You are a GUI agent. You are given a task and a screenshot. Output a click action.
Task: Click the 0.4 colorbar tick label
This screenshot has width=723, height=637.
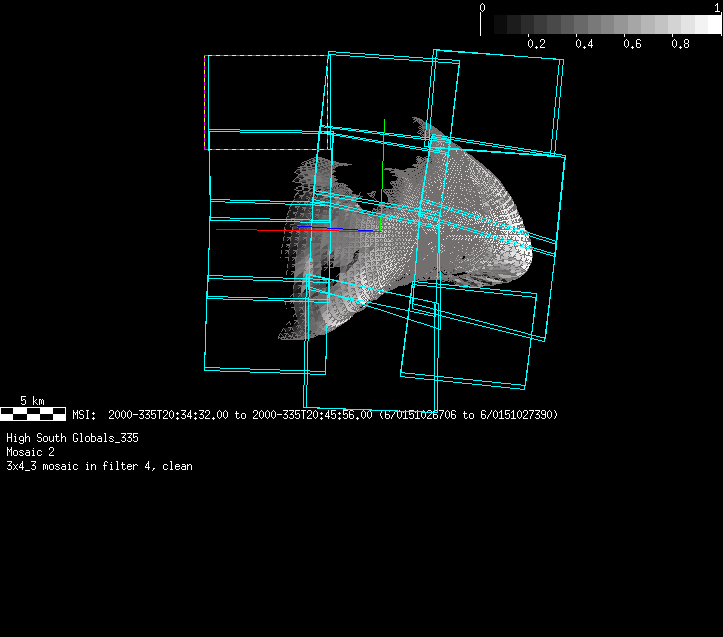584,44
